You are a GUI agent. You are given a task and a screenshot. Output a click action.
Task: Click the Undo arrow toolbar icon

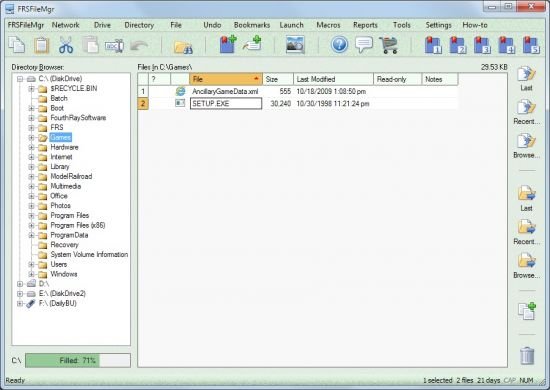pos(139,46)
